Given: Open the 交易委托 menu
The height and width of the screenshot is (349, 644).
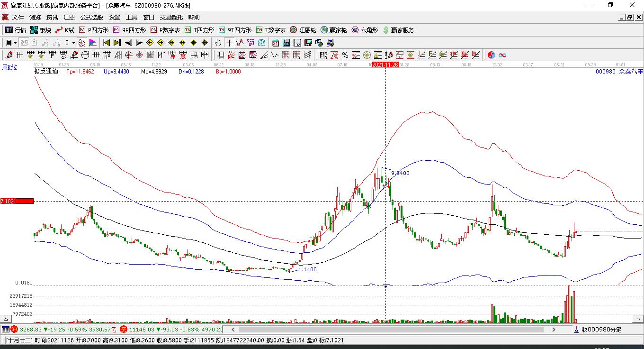Looking at the screenshot, I should click(x=171, y=18).
